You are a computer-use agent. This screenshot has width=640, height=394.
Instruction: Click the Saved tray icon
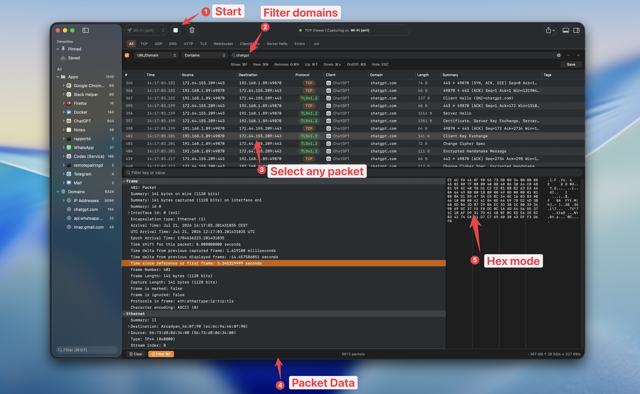coord(63,58)
